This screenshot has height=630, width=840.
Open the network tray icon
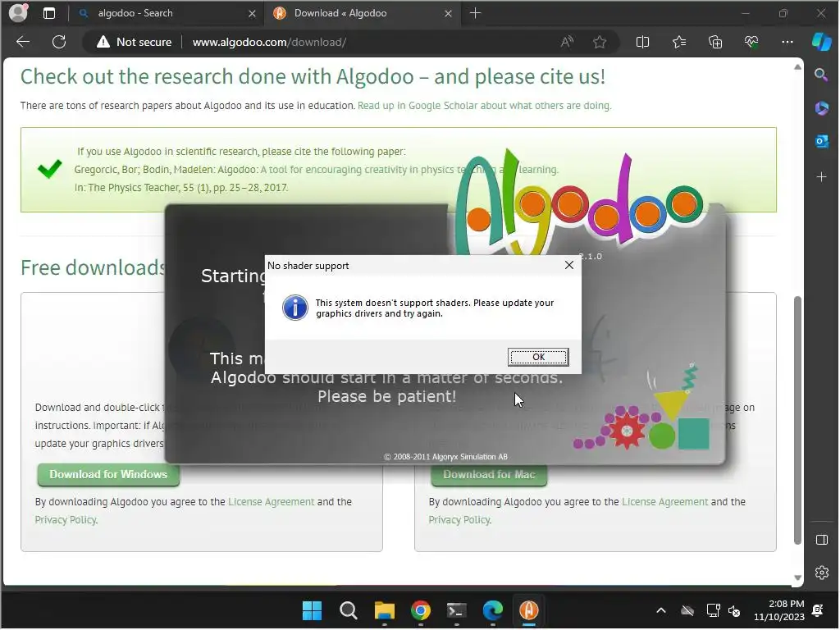click(713, 610)
